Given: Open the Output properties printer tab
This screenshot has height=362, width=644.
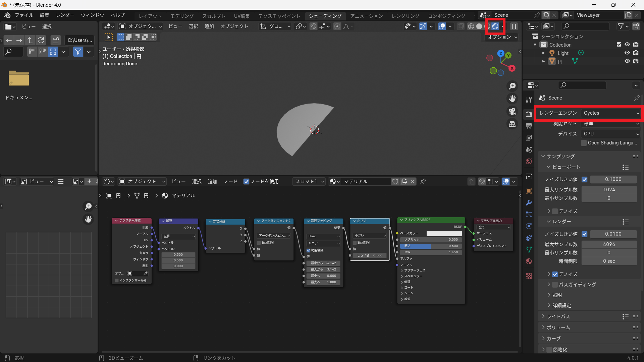Looking at the screenshot, I should [529, 126].
